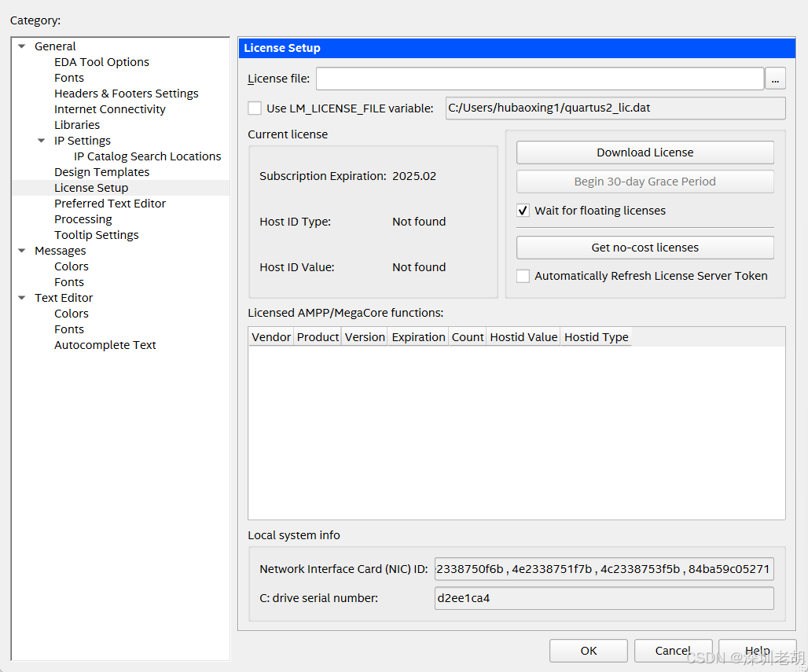Uncheck Wait for floating licenses

[523, 210]
